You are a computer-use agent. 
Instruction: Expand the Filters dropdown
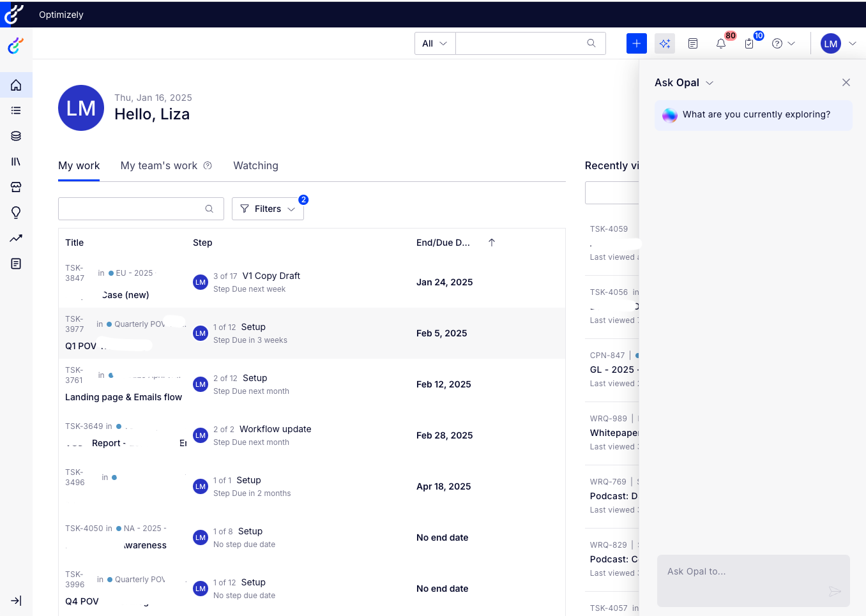(268, 209)
